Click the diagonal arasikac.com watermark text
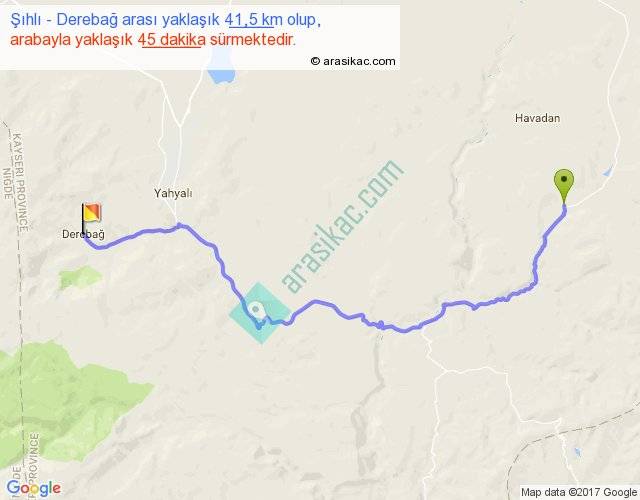Screen dimensions: 640x500 [x=342, y=227]
